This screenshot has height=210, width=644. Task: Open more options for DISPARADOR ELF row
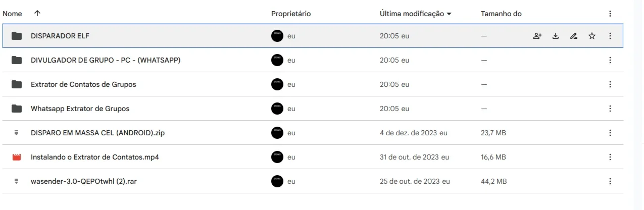(x=610, y=36)
